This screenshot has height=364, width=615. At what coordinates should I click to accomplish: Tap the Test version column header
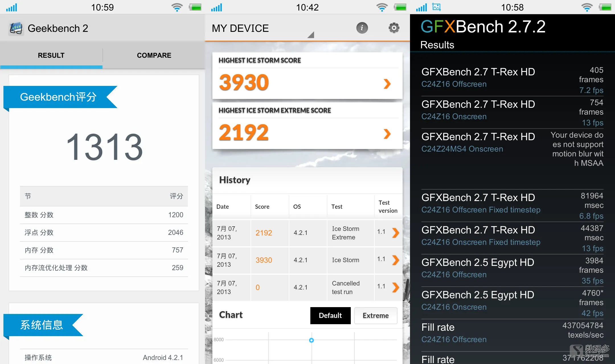point(388,207)
